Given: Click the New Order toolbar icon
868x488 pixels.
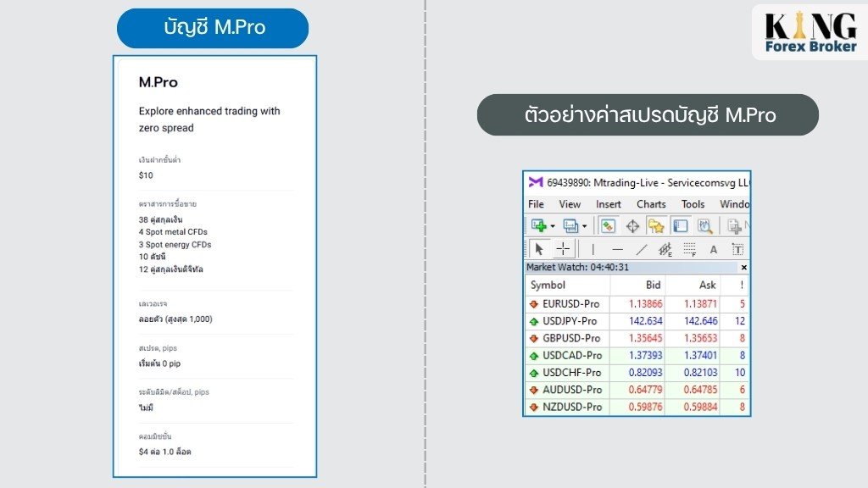Looking at the screenshot, I should (735, 225).
